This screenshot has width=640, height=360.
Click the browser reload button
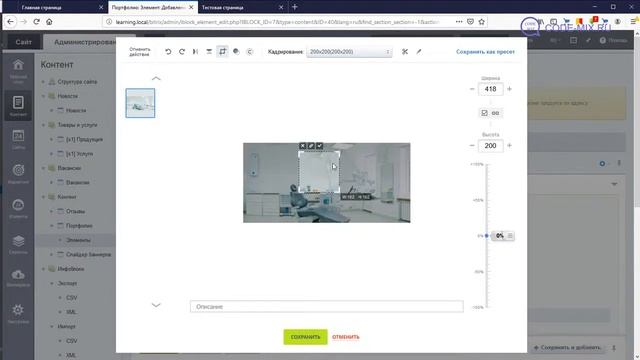[x=36, y=22]
